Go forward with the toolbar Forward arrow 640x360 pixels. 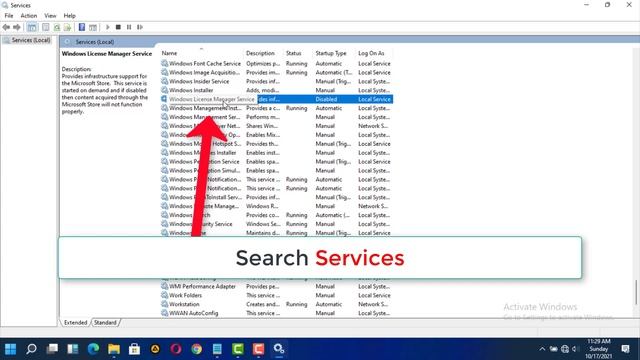tap(17, 27)
